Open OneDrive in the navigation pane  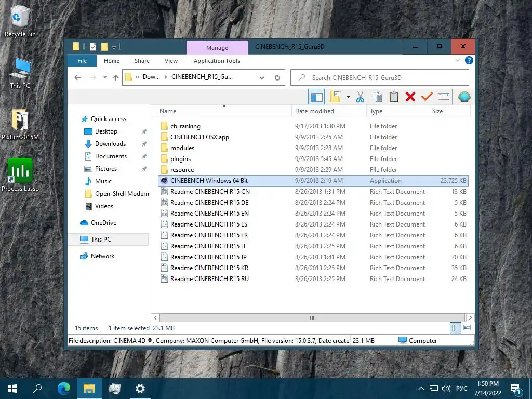[x=103, y=223]
